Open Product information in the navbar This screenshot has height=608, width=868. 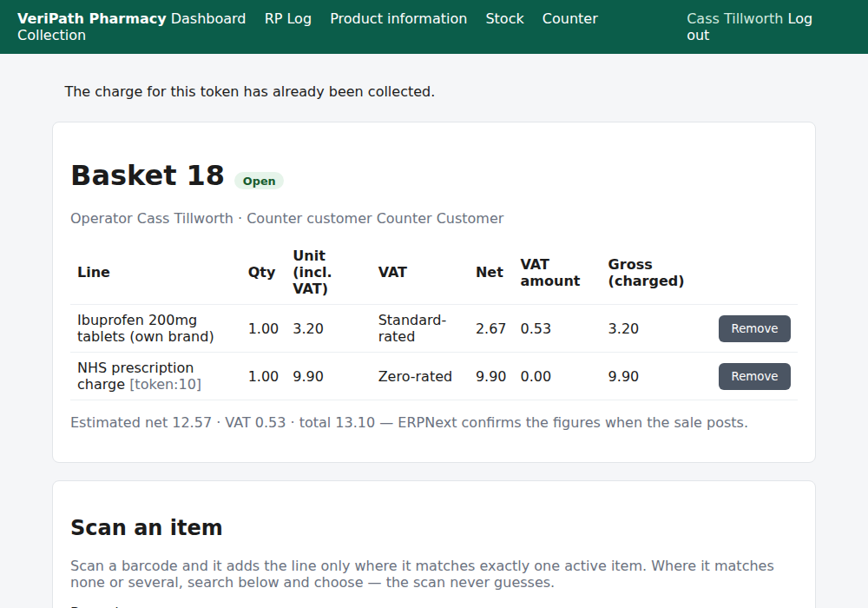click(x=398, y=18)
